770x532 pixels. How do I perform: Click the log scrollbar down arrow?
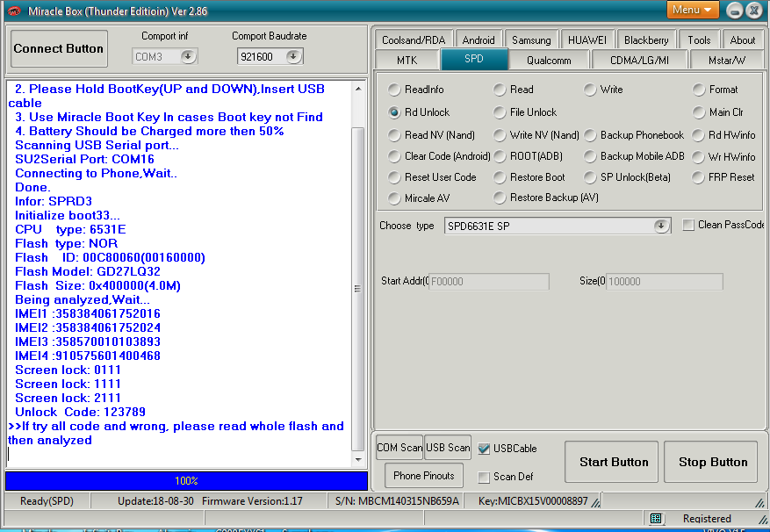tap(358, 460)
